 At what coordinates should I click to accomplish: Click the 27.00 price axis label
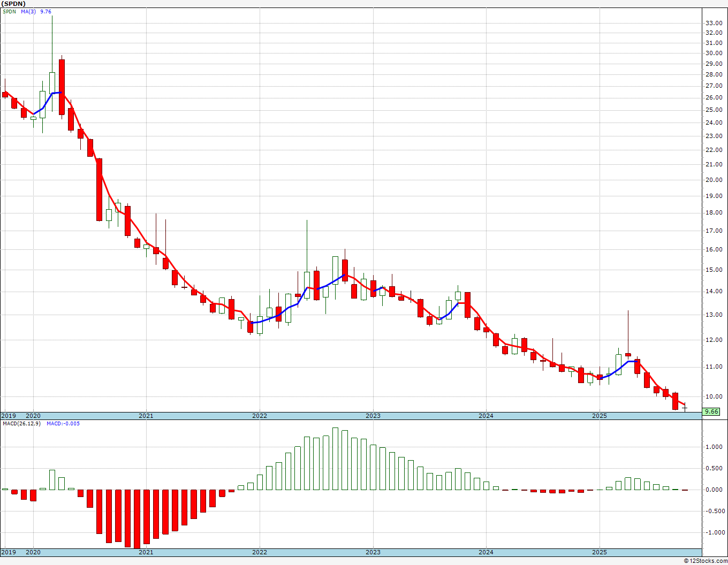714,86
